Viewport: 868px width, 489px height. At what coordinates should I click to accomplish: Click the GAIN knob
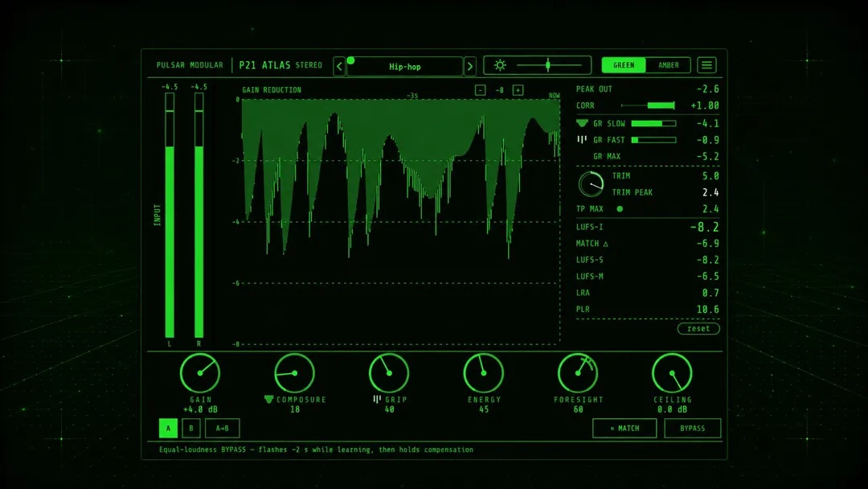(x=200, y=373)
